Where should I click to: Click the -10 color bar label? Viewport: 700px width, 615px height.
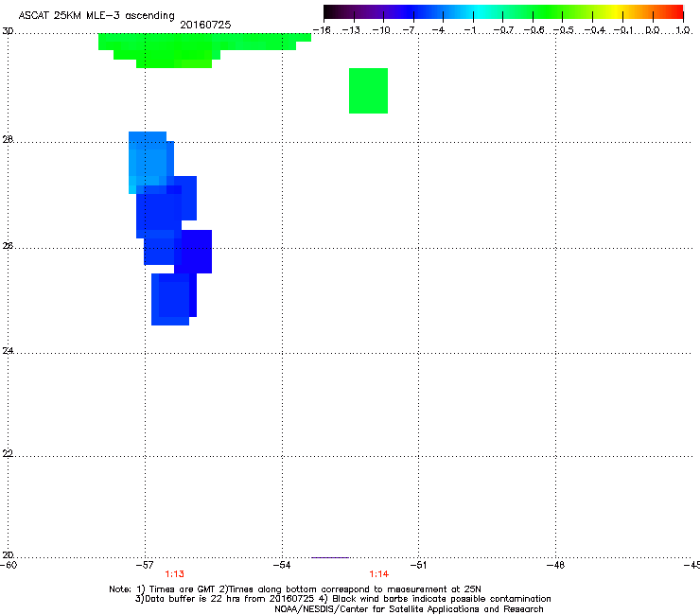click(381, 30)
